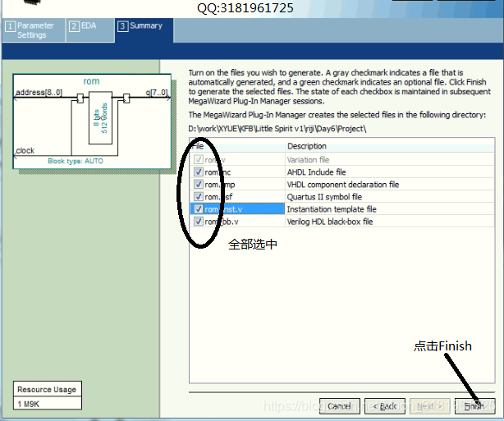Click the address[8..0] port label
The image size is (504, 421).
(x=39, y=93)
